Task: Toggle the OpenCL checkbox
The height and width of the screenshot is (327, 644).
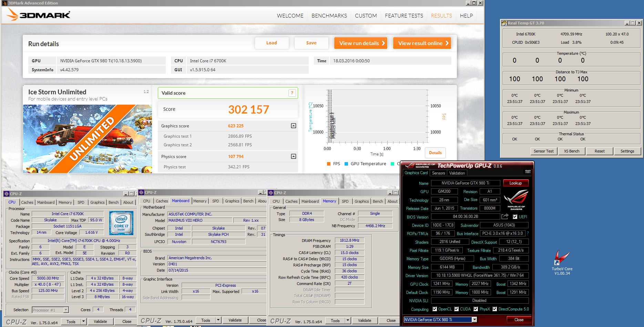Action: pos(435,309)
